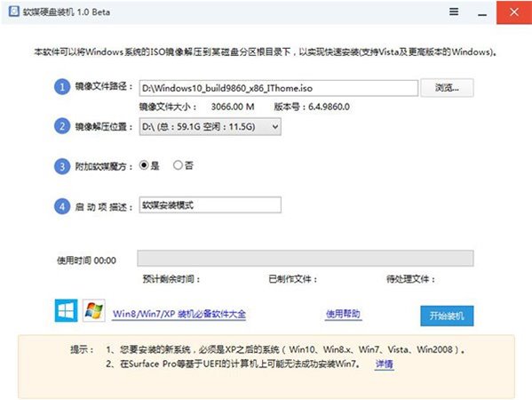Close the 软媒硬盘装机 window
This screenshot has width=532, height=400.
pyautogui.click(x=514, y=12)
